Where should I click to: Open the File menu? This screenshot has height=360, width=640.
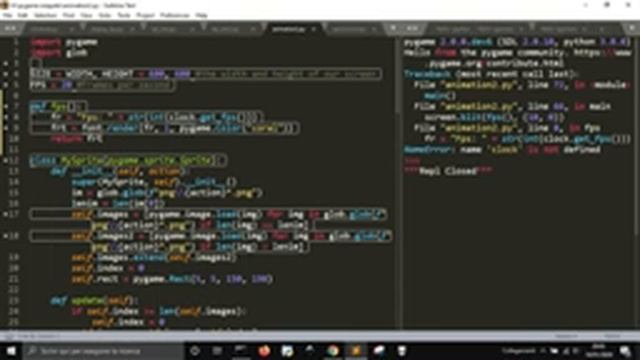pyautogui.click(x=7, y=15)
